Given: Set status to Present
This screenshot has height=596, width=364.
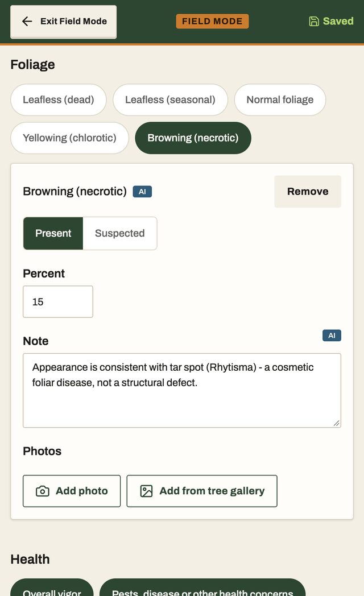Looking at the screenshot, I should [53, 233].
